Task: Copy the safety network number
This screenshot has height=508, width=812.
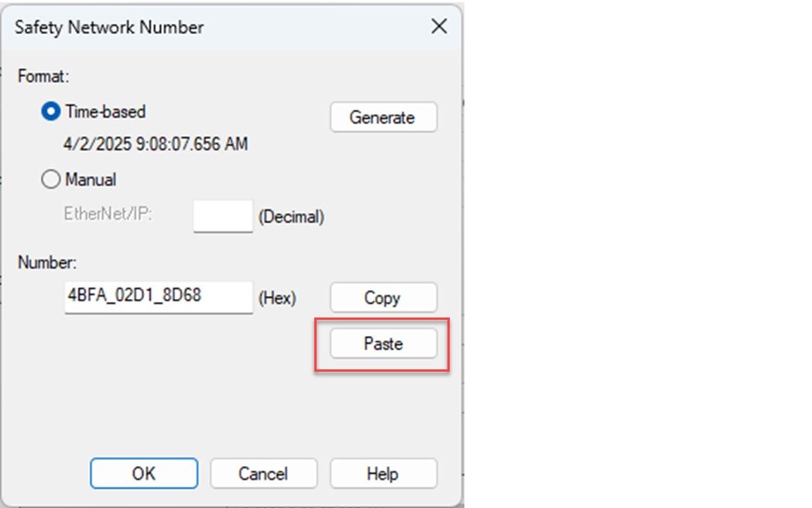Action: [383, 298]
